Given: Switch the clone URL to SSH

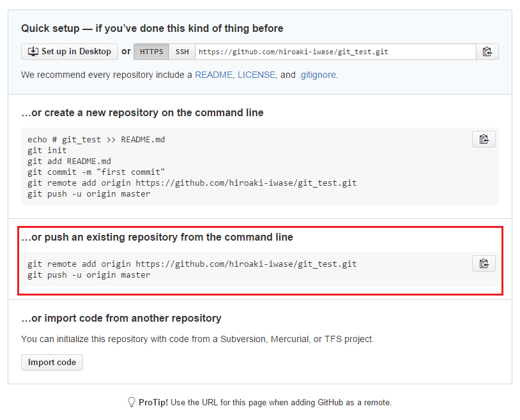Looking at the screenshot, I should [x=182, y=52].
